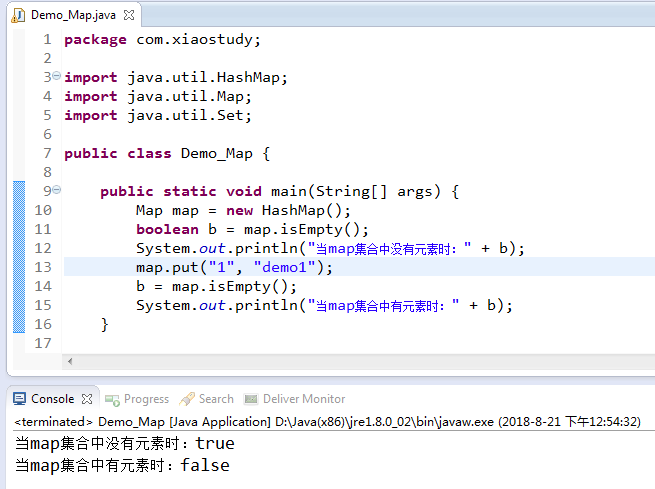655x489 pixels.
Task: Click the console output line ending 'false'
Action: [122, 465]
